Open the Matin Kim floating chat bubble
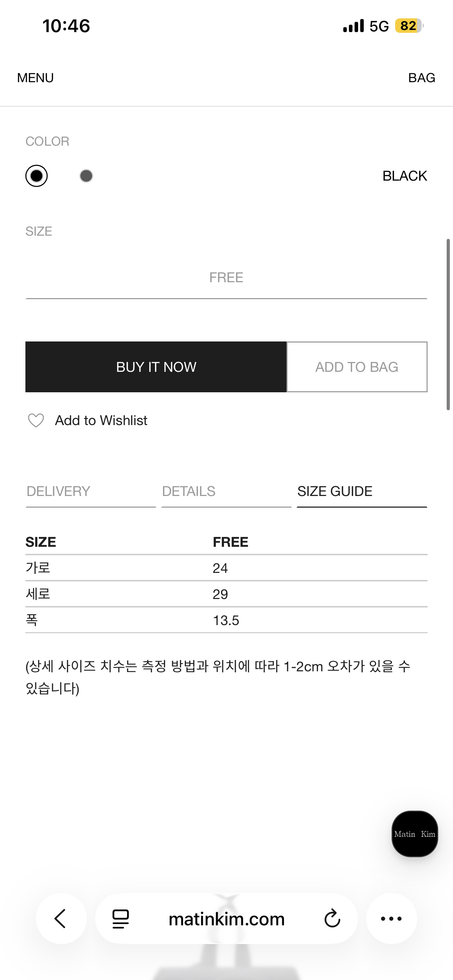453x980 pixels. tap(414, 834)
